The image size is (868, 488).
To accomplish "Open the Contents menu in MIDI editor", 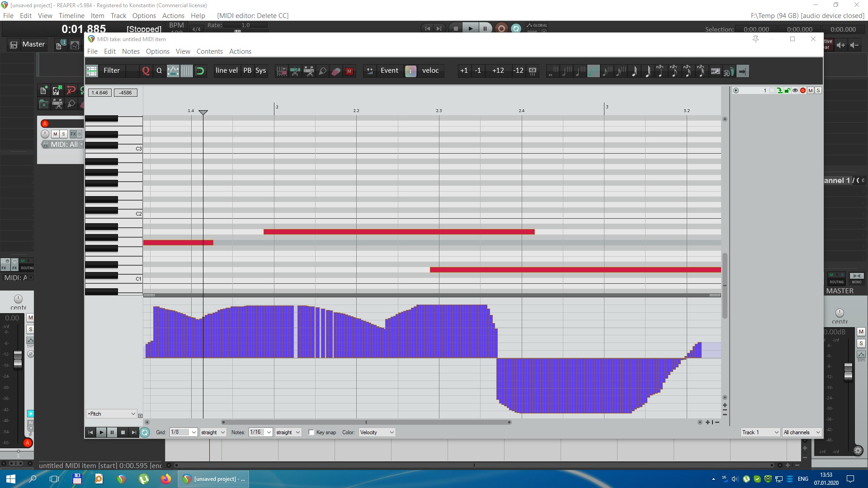I will click(x=209, y=52).
